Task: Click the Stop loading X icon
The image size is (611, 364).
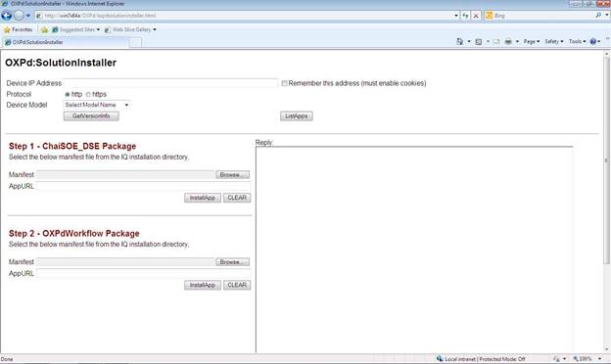Action: [476, 16]
